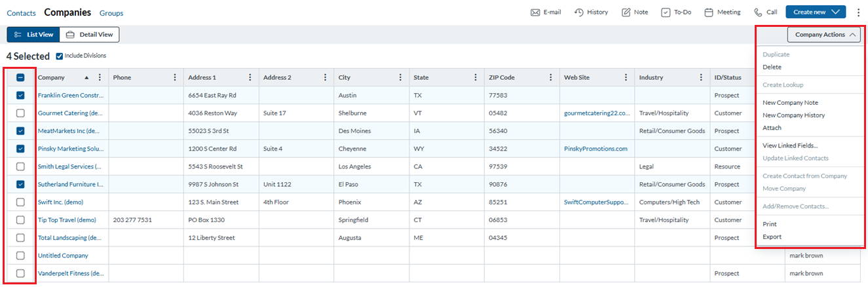
Task: Check Vanderpelt Fitness row checkbox
Action: [x=20, y=273]
